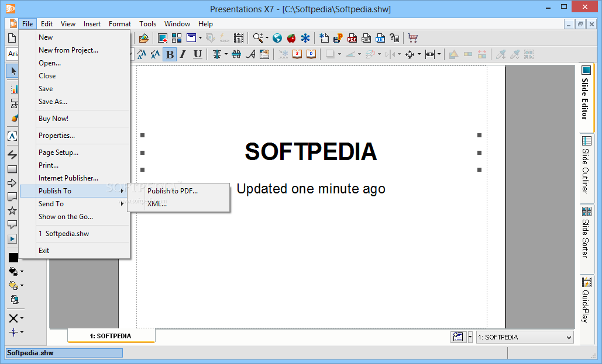Increase font size with the larger A icon
Screen dimensions: 602x364
click(142, 54)
